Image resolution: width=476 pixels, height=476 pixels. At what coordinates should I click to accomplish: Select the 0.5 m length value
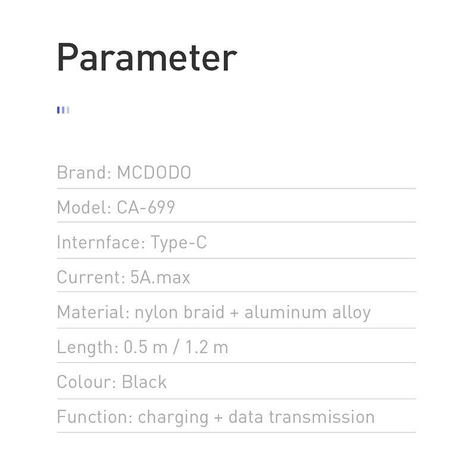click(x=145, y=347)
